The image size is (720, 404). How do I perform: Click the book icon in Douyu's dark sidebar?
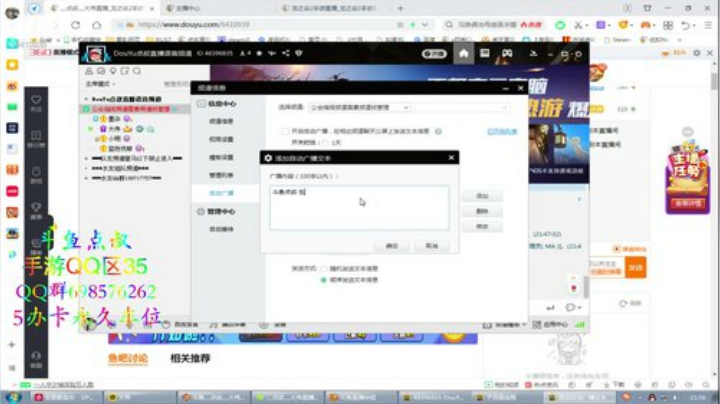coord(36,135)
